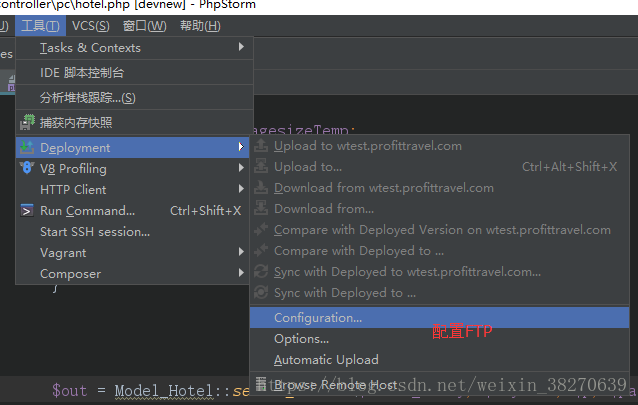Click sync icon beside Sync with Deployed to wtest.profittravel.com
This screenshot has width=638, height=405.
point(261,271)
